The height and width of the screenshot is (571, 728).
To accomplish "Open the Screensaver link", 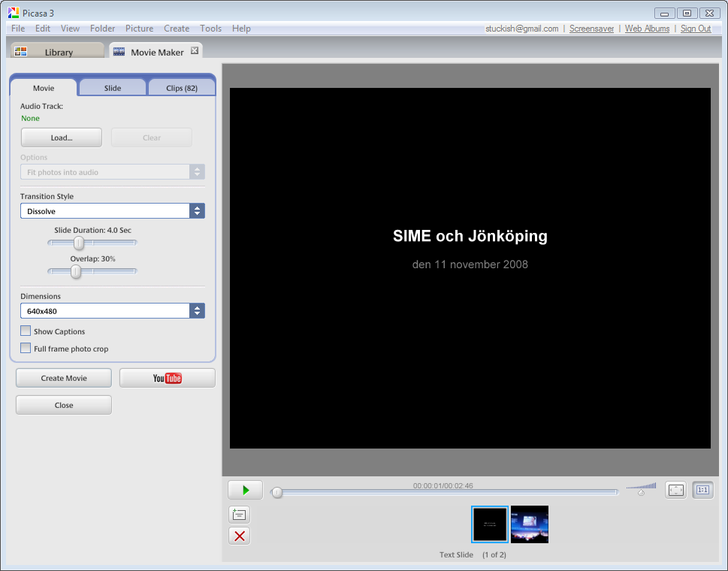I will pos(591,29).
